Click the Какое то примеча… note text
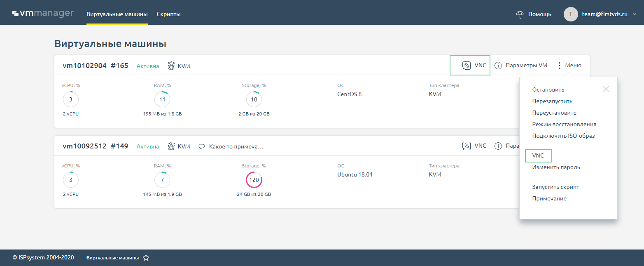 tap(236, 146)
